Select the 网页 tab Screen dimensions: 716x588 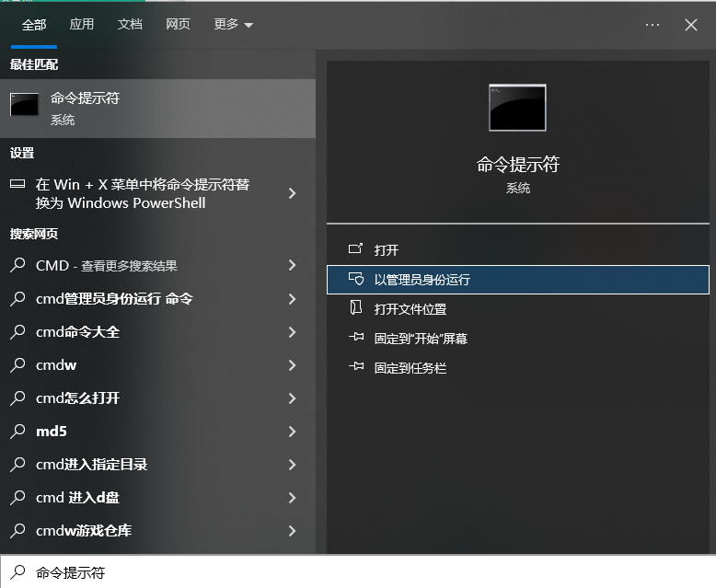pos(178,24)
